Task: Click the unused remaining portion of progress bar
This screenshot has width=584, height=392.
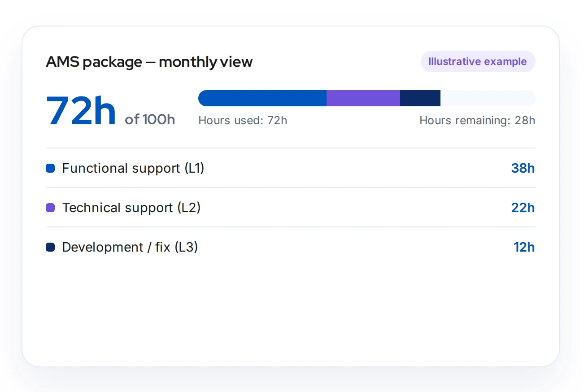Action: click(488, 98)
